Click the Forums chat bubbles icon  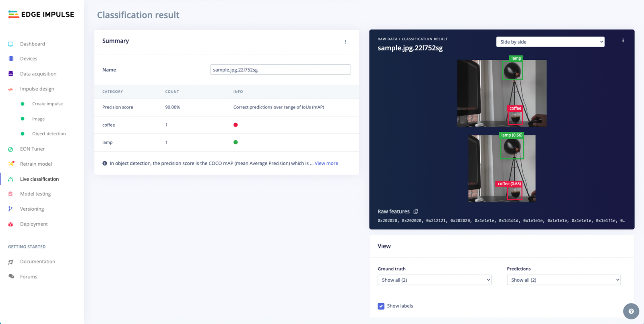point(11,277)
